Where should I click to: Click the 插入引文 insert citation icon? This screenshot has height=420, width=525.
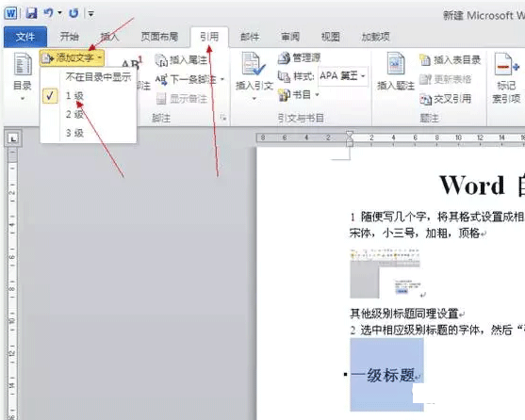coord(254,64)
